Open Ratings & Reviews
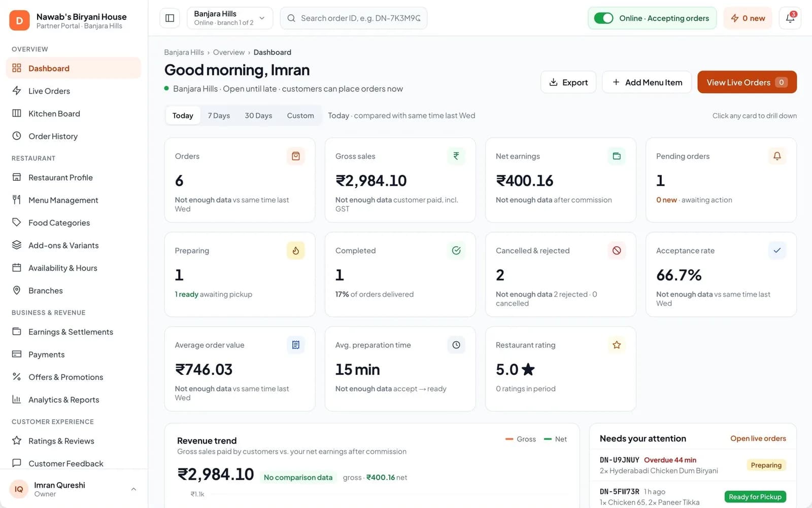This screenshot has height=508, width=812. [x=74, y=440]
